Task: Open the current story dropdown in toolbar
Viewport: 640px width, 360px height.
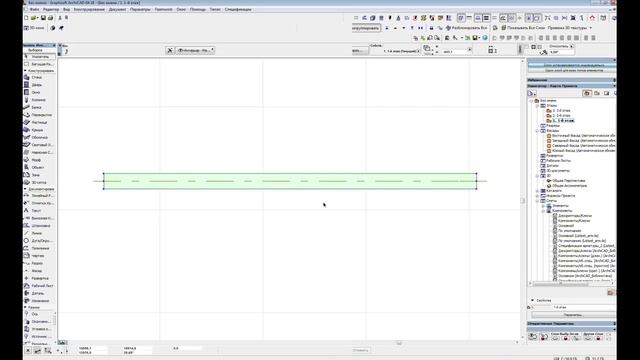Action: click(401, 51)
